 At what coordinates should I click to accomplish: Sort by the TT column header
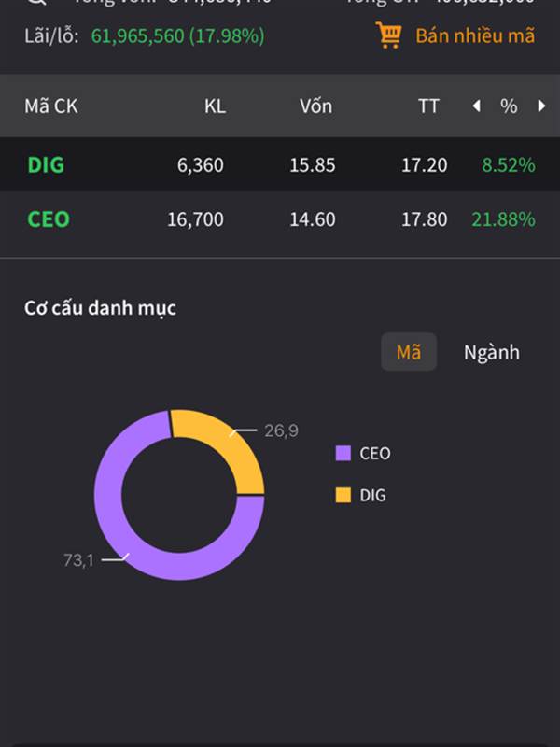[428, 106]
